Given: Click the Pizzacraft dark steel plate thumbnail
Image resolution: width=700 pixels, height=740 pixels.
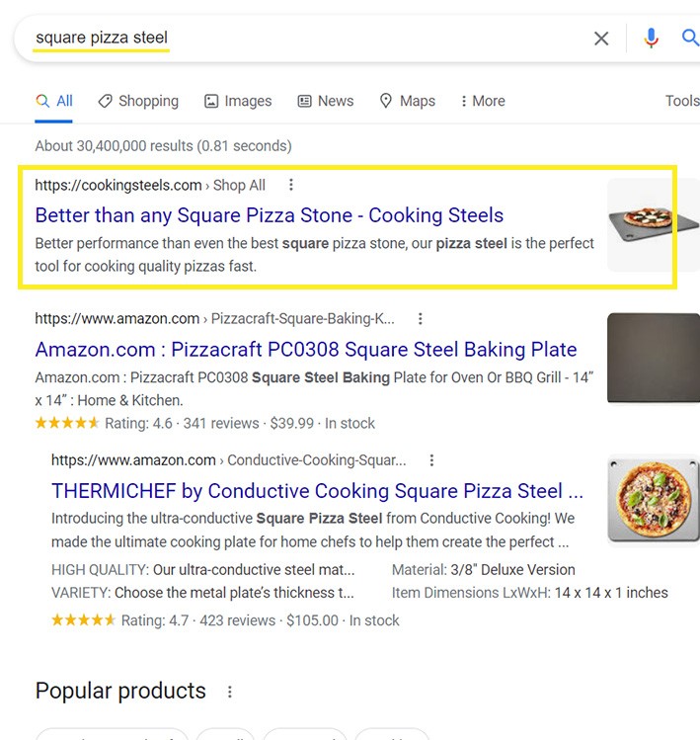Looking at the screenshot, I should click(x=653, y=358).
